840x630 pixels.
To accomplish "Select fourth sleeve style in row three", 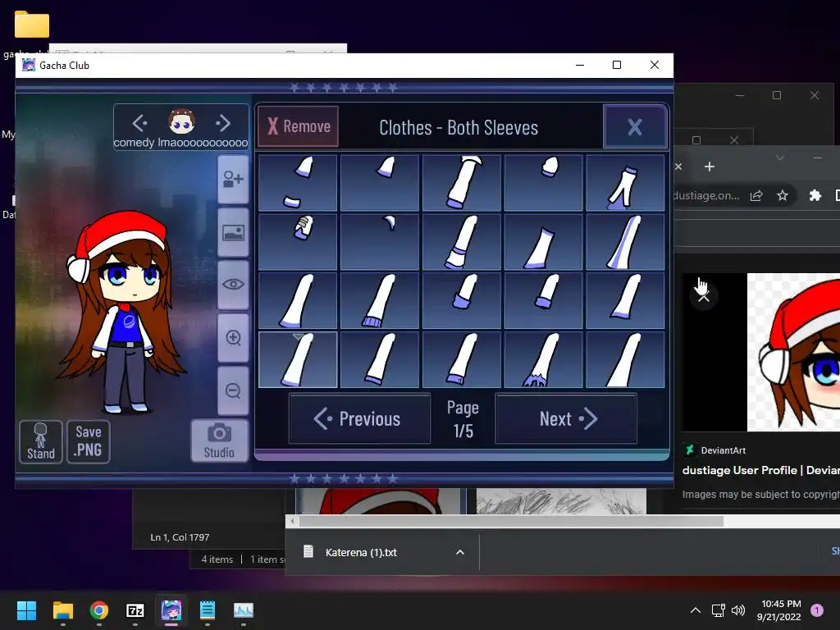I will (x=544, y=300).
